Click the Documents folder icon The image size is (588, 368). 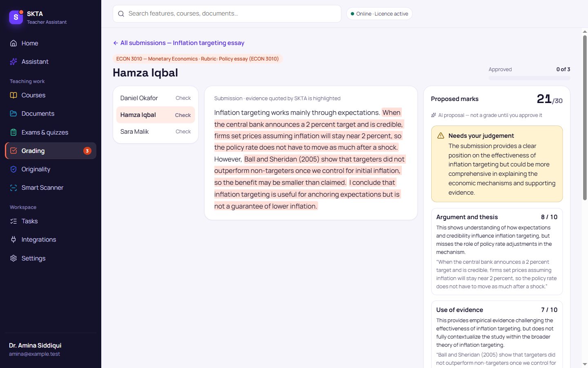pyautogui.click(x=13, y=114)
